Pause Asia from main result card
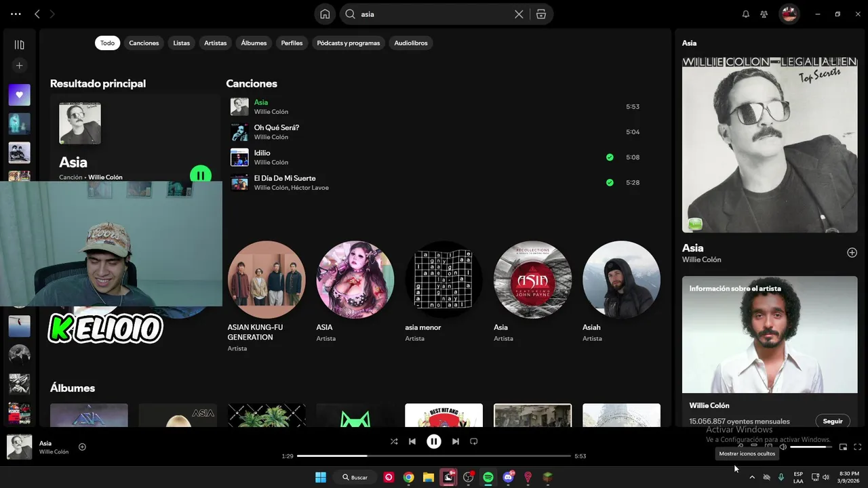Viewport: 868px width, 488px height. point(201,176)
